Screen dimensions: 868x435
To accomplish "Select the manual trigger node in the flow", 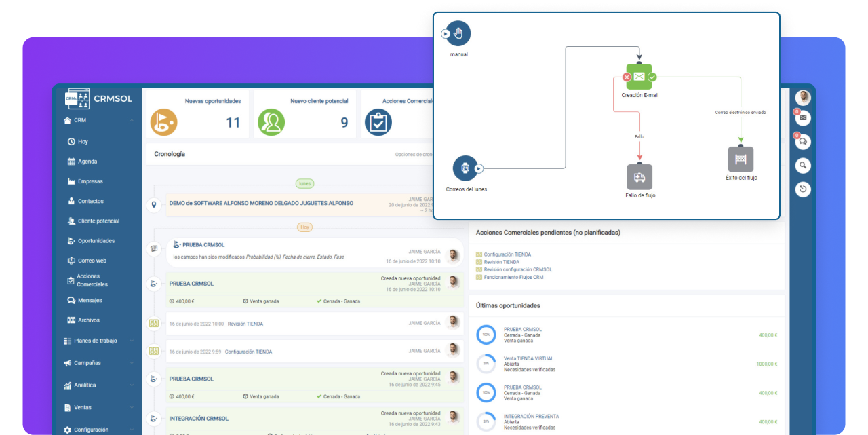I will click(x=458, y=33).
